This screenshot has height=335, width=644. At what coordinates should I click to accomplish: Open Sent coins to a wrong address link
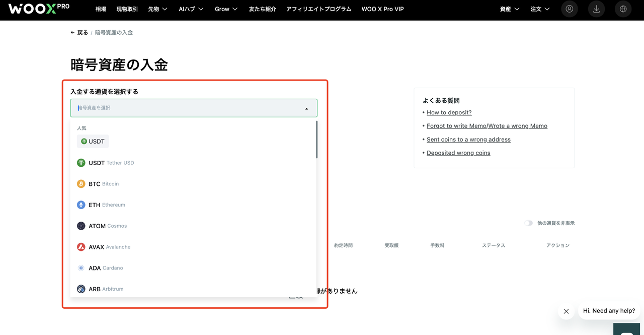[x=468, y=140]
